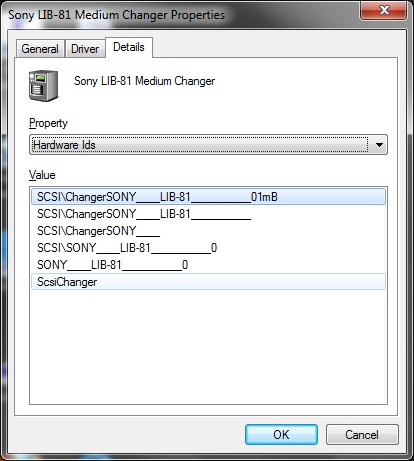414x461 pixels.
Task: Confirm with the OK button
Action: tap(281, 435)
